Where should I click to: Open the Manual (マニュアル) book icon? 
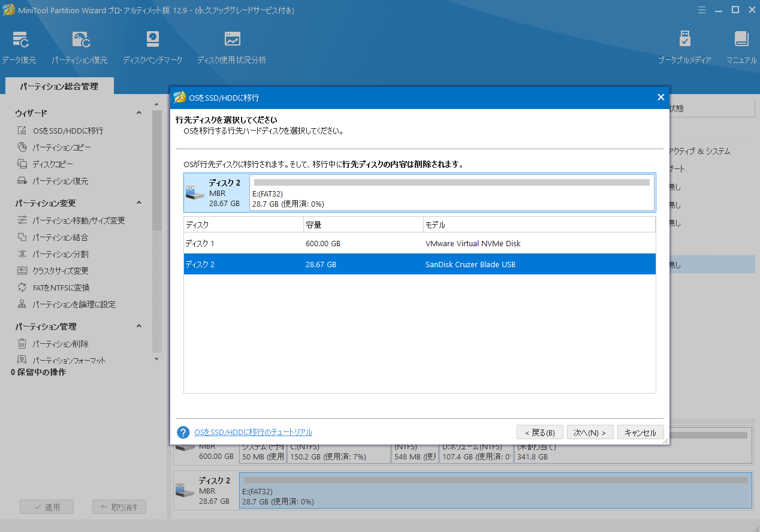coord(741,41)
